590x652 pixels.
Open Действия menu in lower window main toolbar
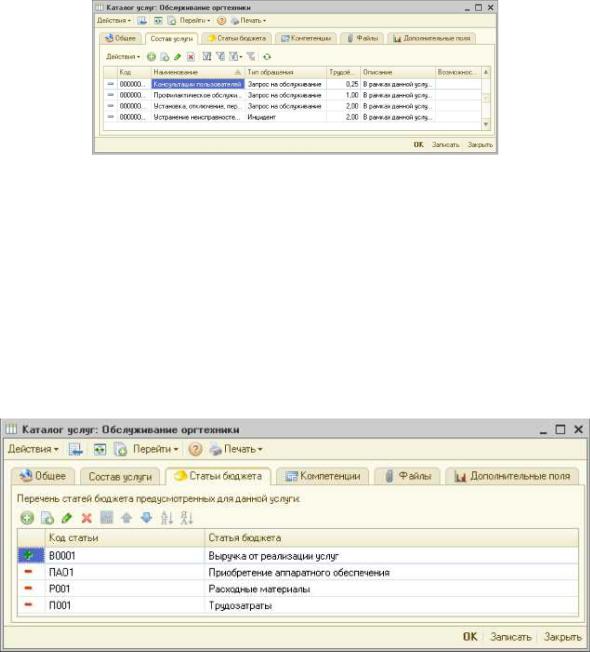[x=33, y=449]
